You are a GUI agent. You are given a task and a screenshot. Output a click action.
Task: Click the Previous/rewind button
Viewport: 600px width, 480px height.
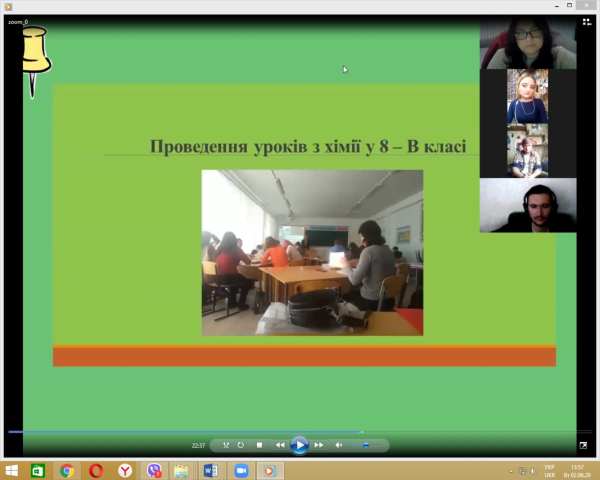(280, 445)
